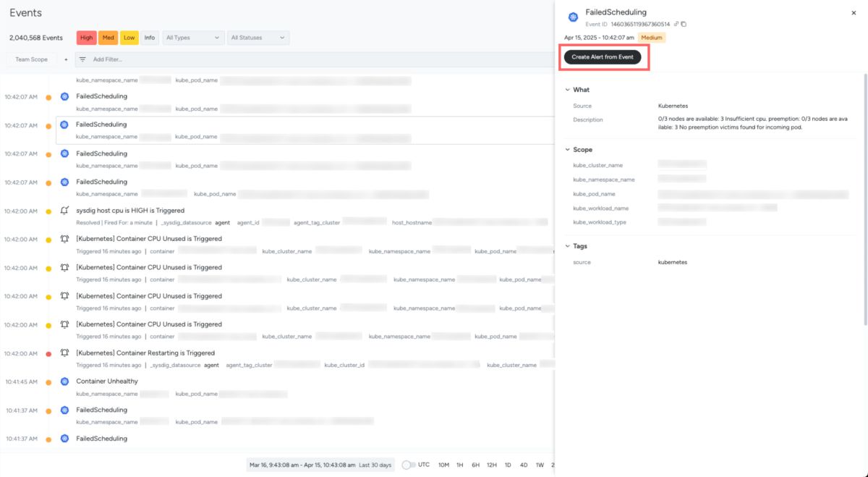Click the red severity dot on Container Restarting row
The width and height of the screenshot is (868, 477).
coord(48,353)
